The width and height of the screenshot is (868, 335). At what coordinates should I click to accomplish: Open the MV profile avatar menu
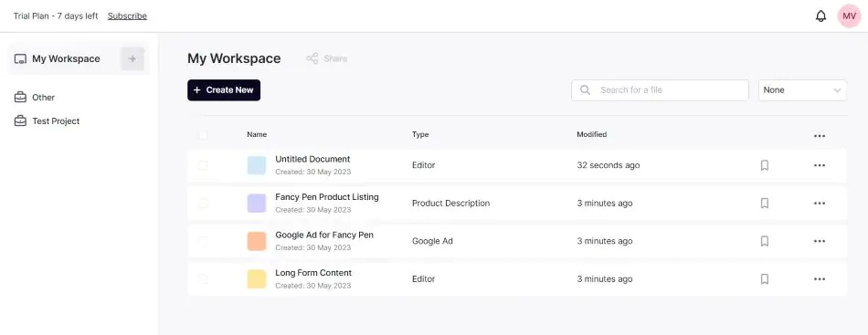pyautogui.click(x=849, y=16)
